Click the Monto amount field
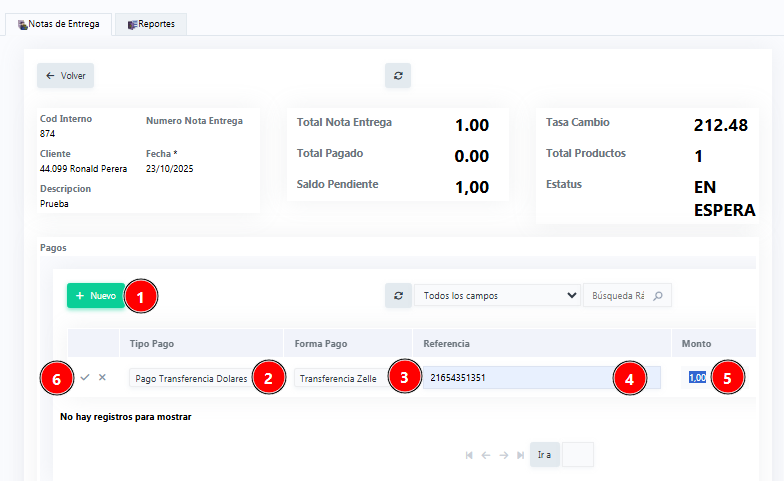 697,378
